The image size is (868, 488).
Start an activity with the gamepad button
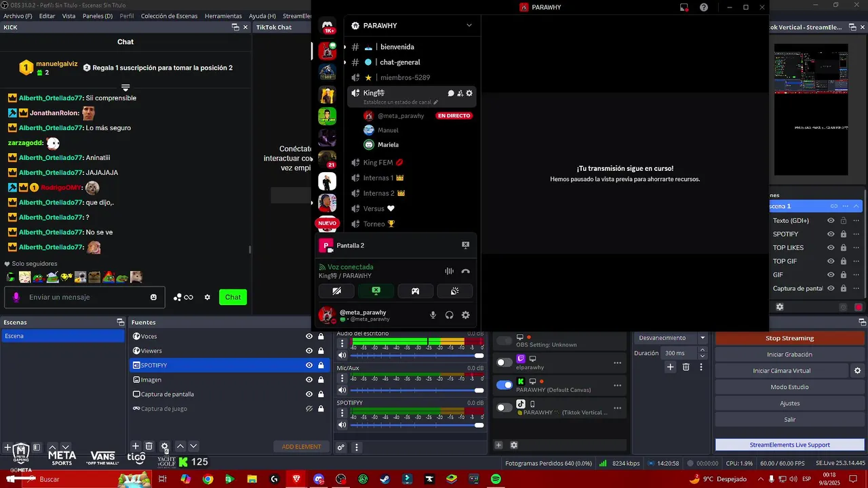[x=415, y=291]
